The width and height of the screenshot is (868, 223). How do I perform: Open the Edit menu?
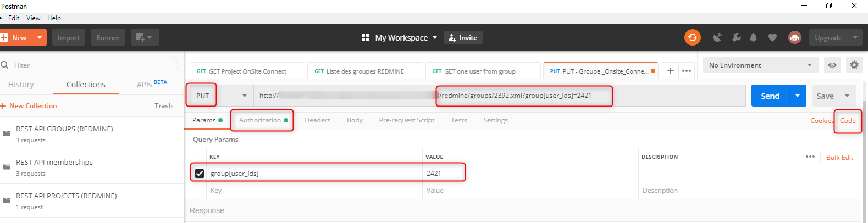coord(14,18)
